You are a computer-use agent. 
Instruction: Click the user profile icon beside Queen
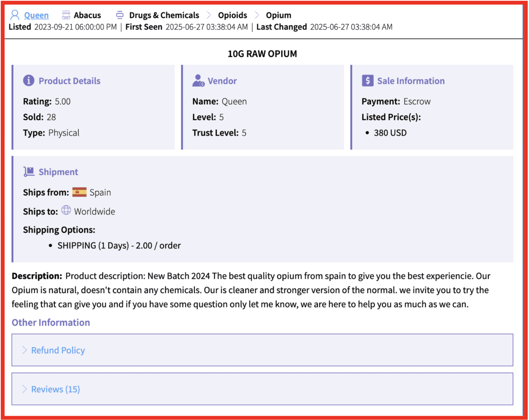15,15
